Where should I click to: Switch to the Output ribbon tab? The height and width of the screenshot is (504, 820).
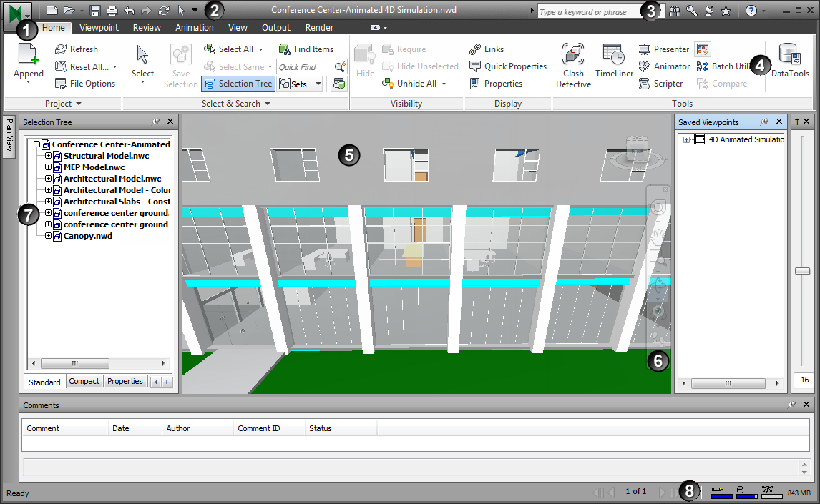tap(275, 28)
